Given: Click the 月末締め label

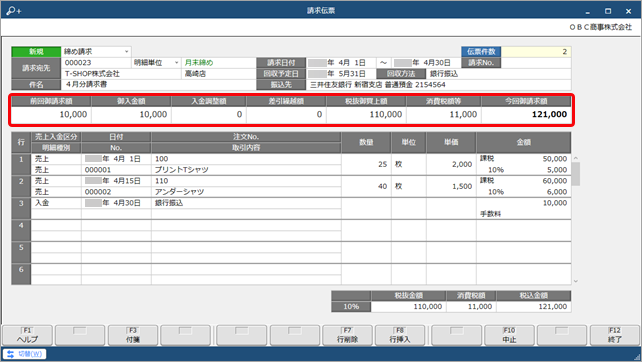Looking at the screenshot, I should (199, 63).
